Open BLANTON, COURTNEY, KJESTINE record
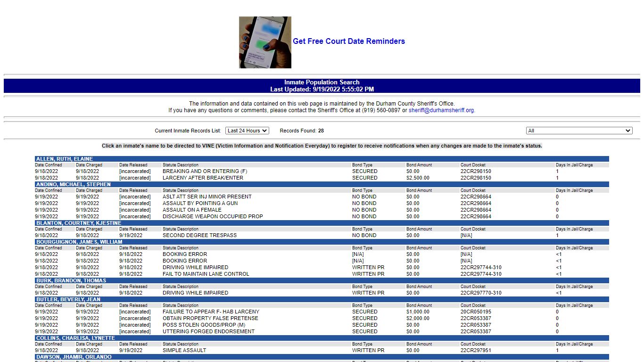644x362 pixels. 79,223
